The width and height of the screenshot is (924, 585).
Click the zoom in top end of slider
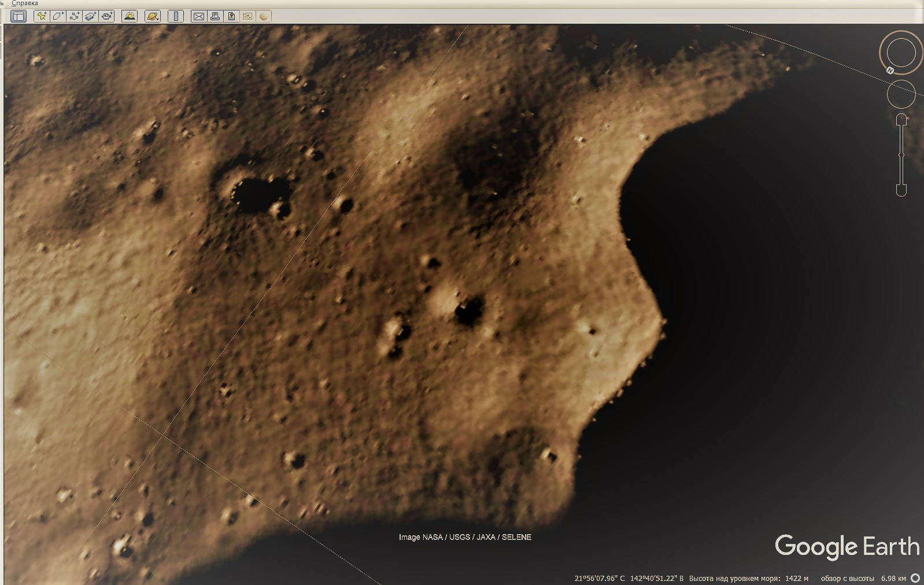(901, 120)
